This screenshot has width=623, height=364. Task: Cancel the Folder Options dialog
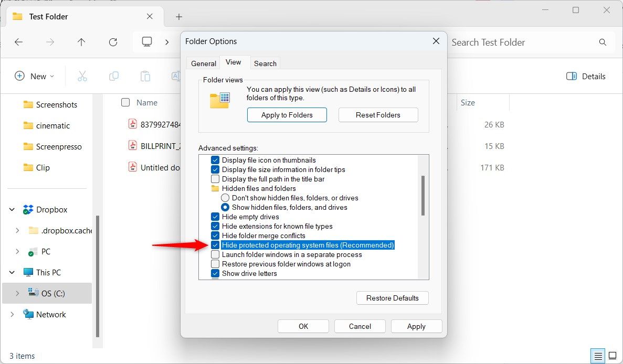click(360, 326)
